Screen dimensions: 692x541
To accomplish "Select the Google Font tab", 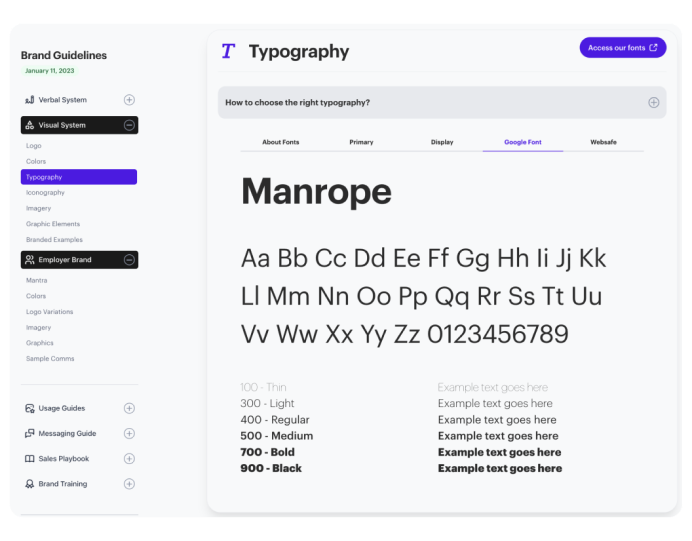I will 523,142.
